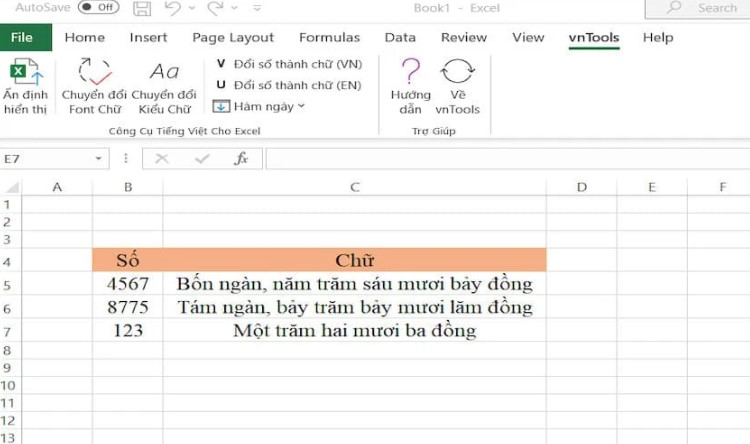
Task: Select the cell containing 4567
Action: coord(128,284)
